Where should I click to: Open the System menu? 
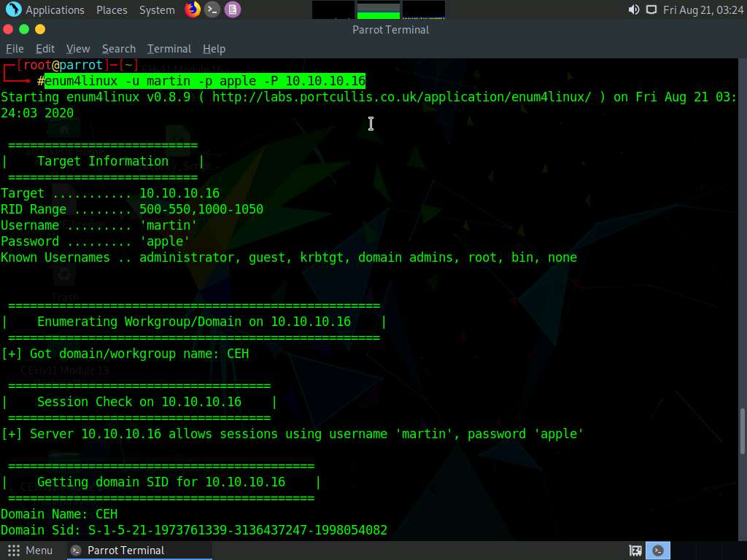(157, 10)
